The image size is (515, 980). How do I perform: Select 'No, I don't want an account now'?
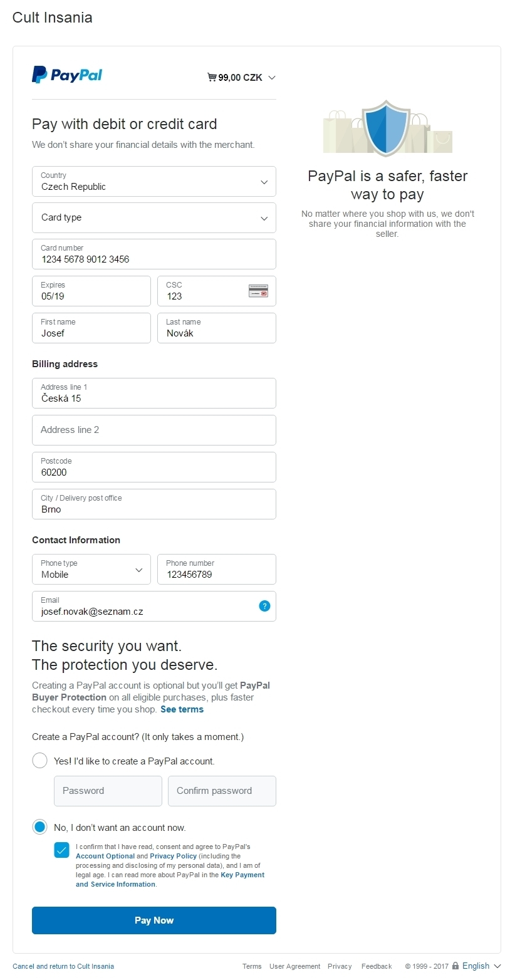pyautogui.click(x=39, y=827)
